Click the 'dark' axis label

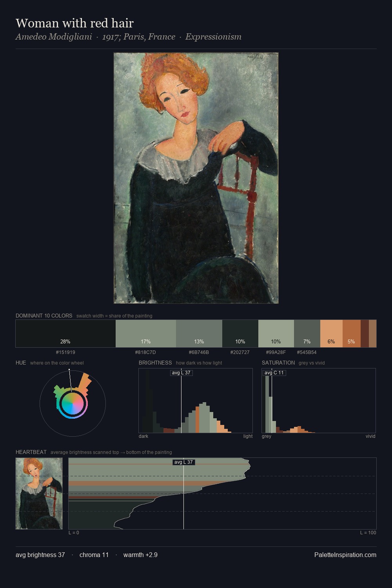(x=143, y=436)
